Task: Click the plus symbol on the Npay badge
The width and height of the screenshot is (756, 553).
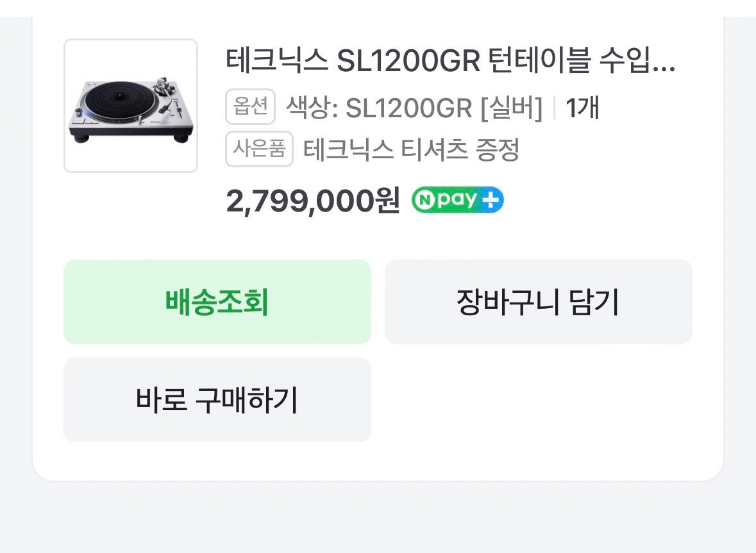Action: click(x=492, y=201)
